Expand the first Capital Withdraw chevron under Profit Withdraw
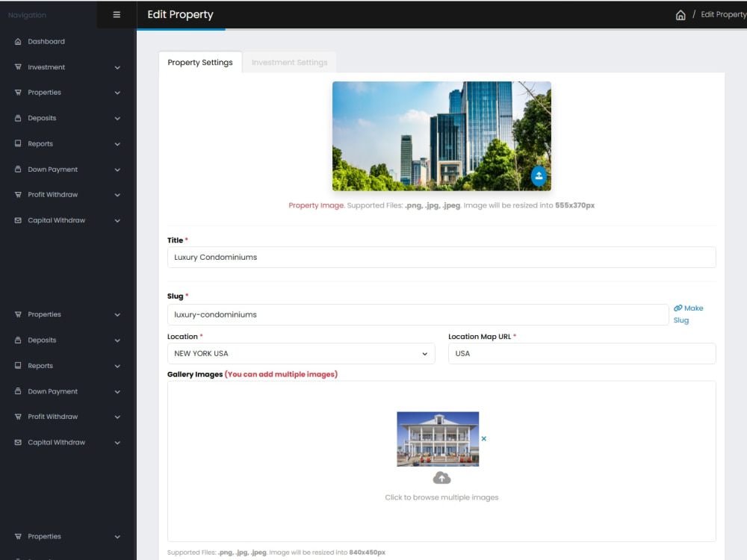This screenshot has width=747, height=560. tap(117, 221)
